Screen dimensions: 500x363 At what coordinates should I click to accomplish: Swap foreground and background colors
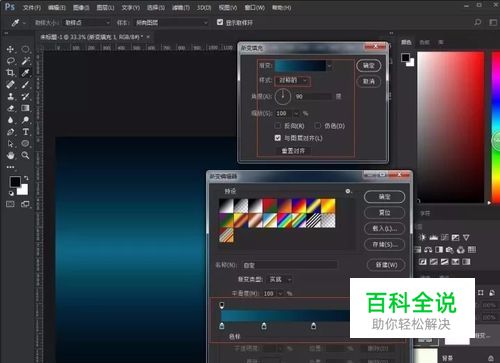(x=26, y=178)
